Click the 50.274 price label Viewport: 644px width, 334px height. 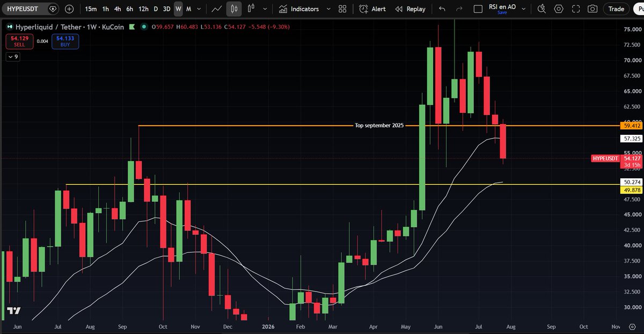coord(631,182)
